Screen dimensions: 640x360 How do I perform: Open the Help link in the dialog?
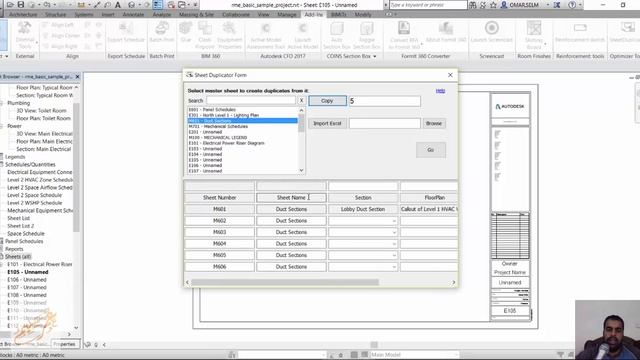(x=440, y=91)
